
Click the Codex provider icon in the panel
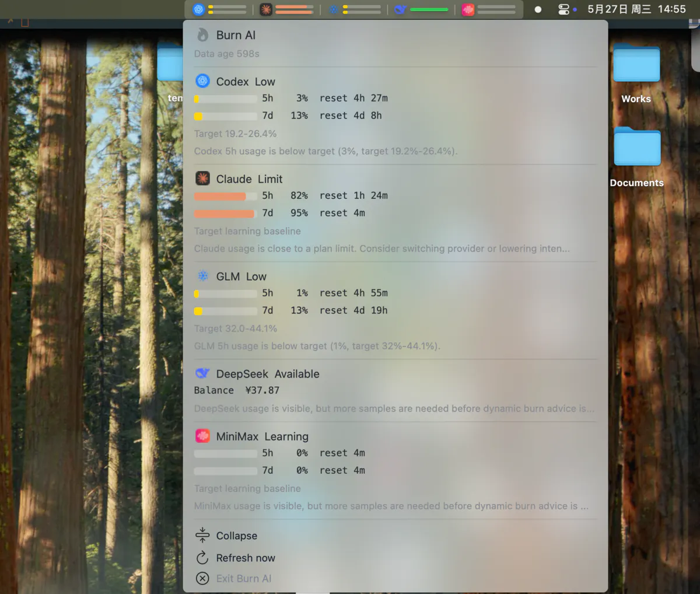tap(202, 81)
